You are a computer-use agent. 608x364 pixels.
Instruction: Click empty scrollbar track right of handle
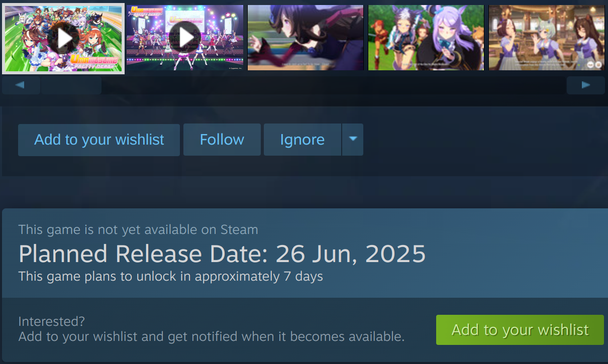[334, 85]
